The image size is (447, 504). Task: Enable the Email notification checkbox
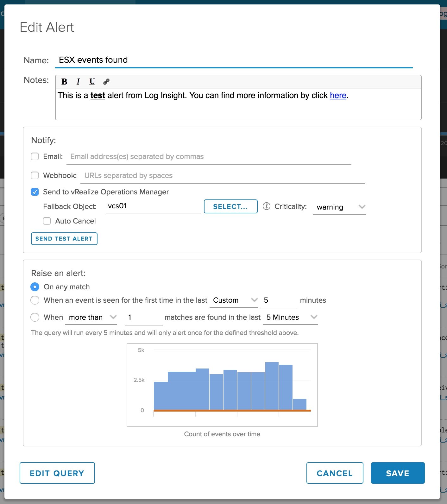pyautogui.click(x=35, y=156)
